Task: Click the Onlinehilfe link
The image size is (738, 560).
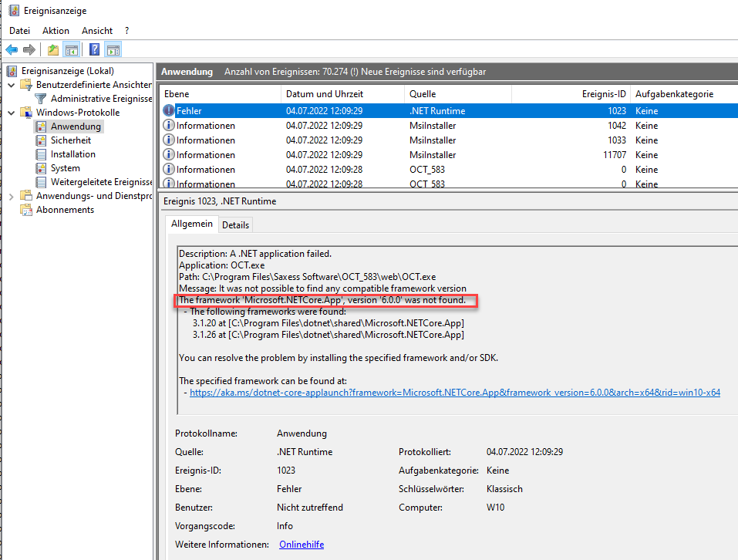Action: tap(301, 545)
